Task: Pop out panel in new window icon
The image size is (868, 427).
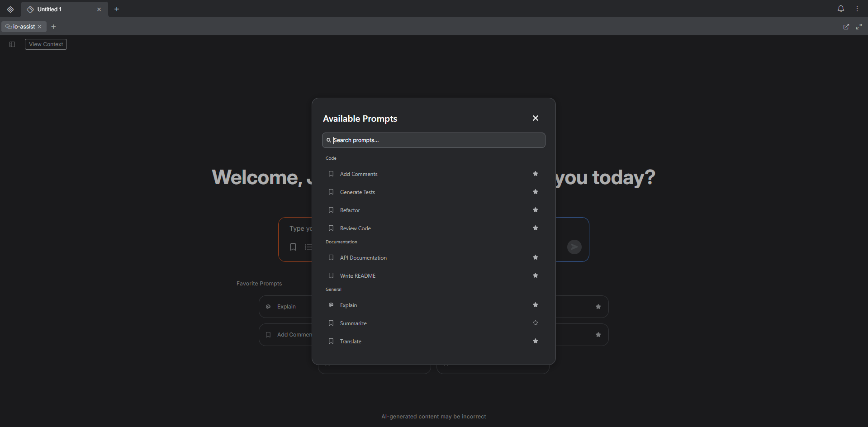Action: point(846,27)
